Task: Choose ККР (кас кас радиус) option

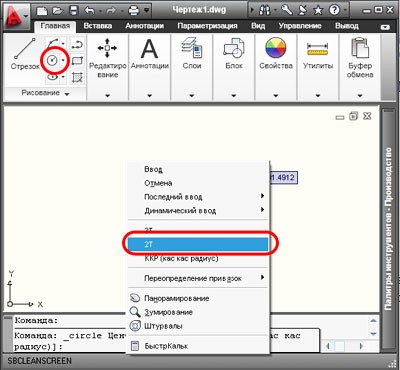Action: click(198, 258)
